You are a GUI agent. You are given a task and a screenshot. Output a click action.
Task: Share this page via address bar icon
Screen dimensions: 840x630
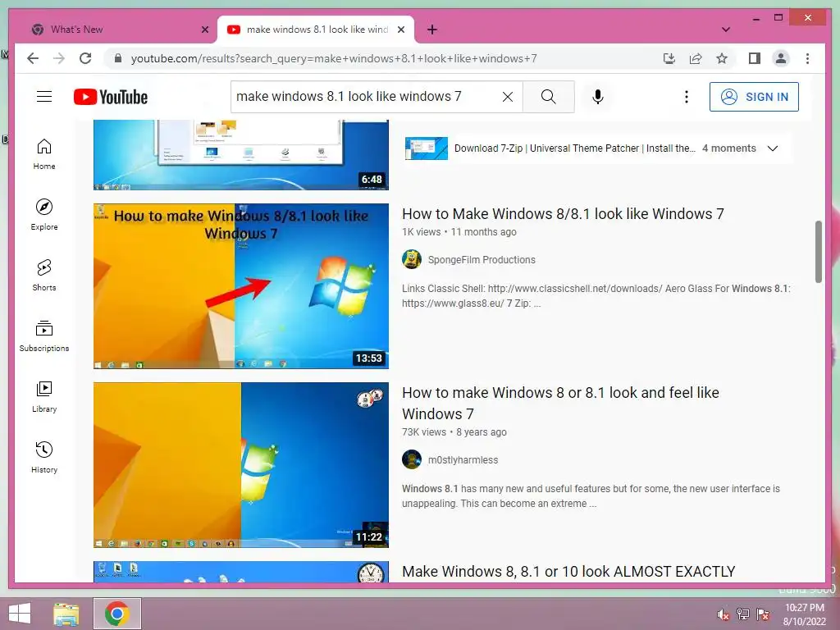[x=696, y=58]
